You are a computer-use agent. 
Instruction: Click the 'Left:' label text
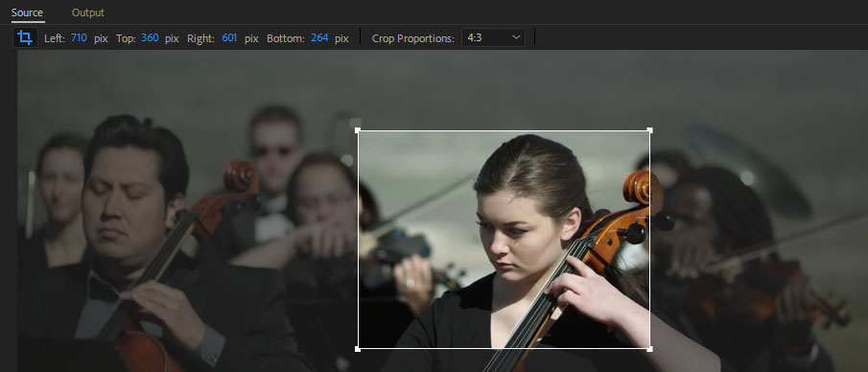[x=55, y=38]
